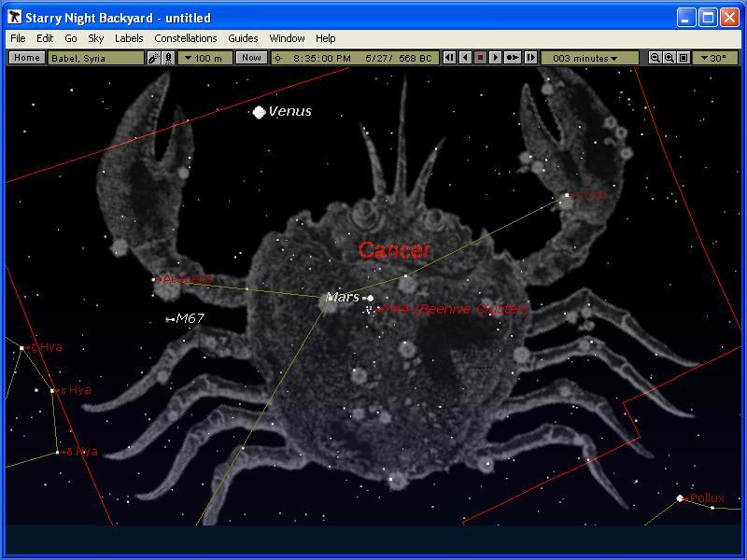Open the Edit menu
Viewport: 747px width, 560px height.
coord(45,38)
